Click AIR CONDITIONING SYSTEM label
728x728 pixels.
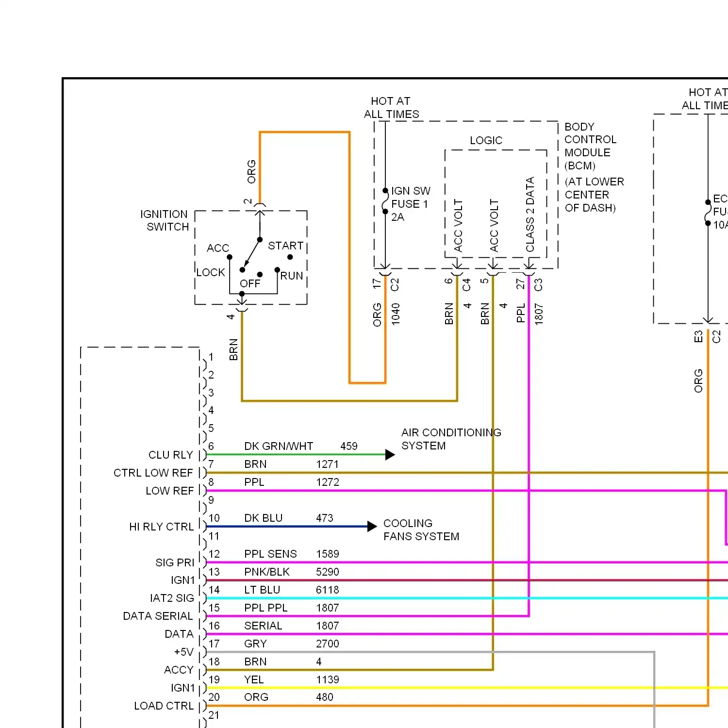tap(451, 439)
